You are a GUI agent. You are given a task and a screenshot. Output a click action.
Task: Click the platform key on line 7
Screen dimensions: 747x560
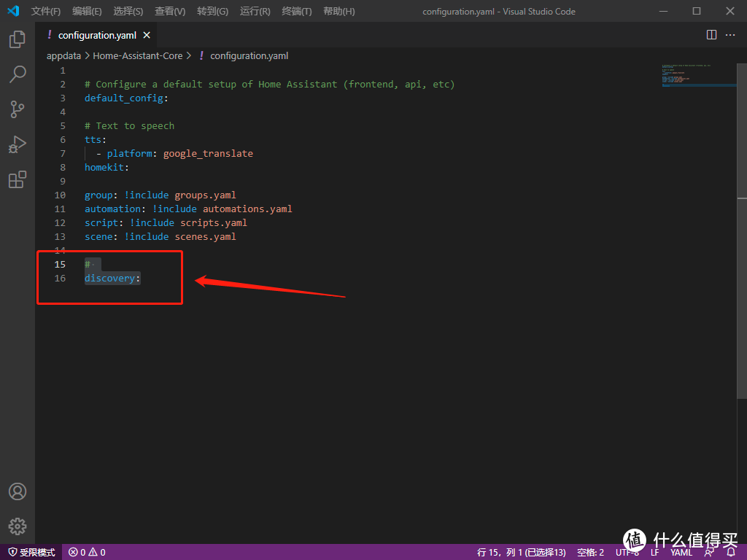[130, 153]
